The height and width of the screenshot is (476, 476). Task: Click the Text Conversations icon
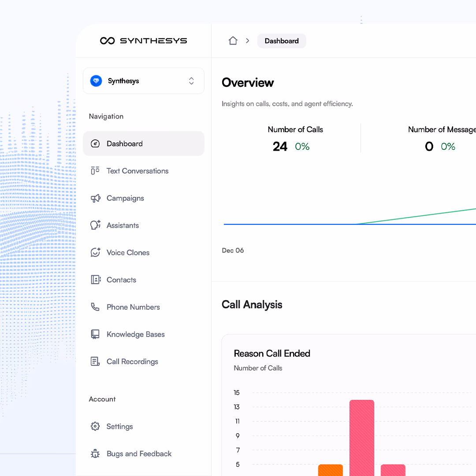[x=95, y=171]
